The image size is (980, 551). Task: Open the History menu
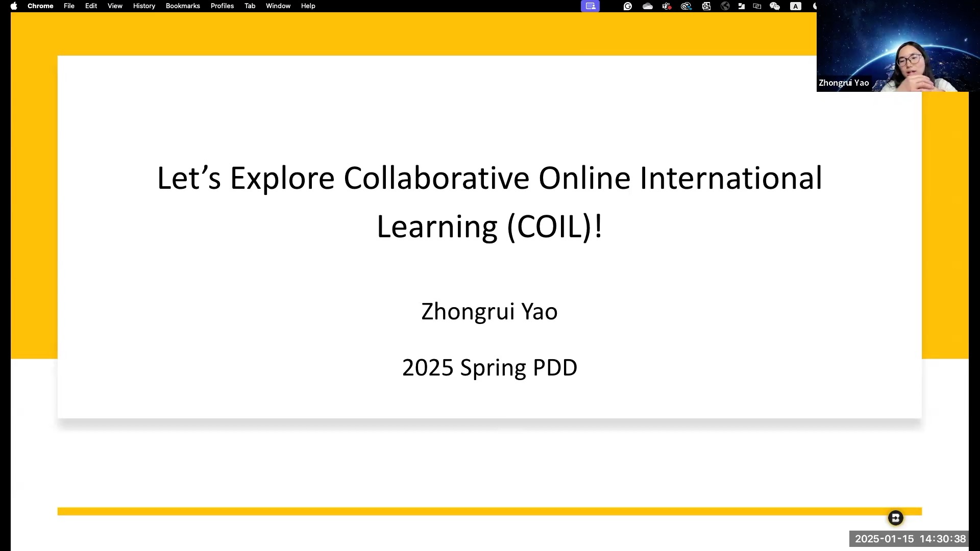pos(144,6)
